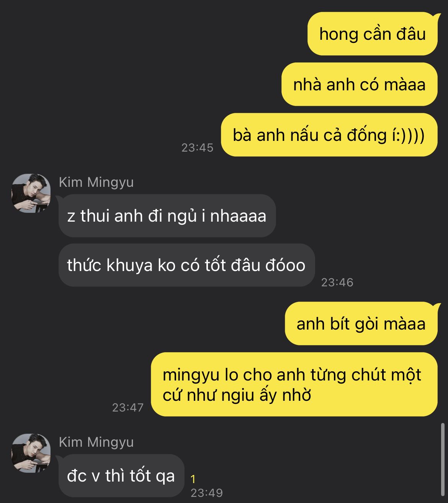The image size is (448, 503).
Task: Click the 23:45 timestamp
Action: tap(197, 147)
